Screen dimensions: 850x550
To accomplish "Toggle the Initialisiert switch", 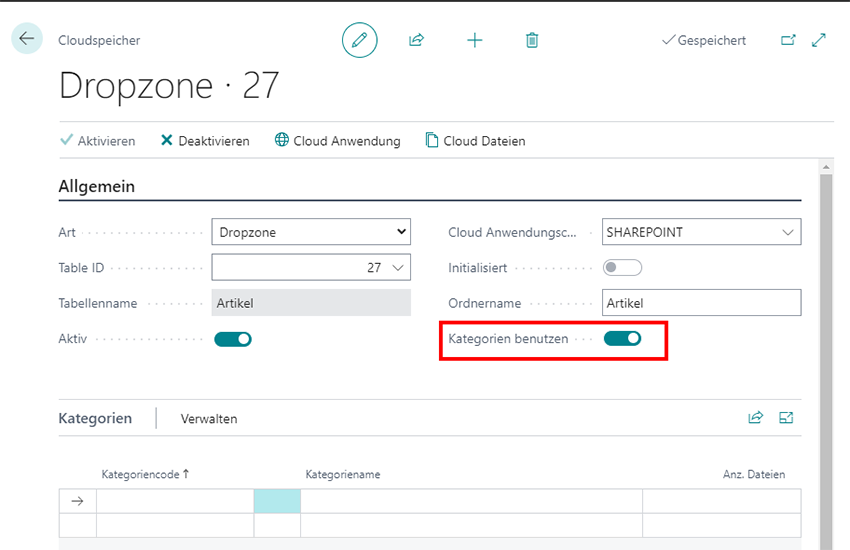I will [622, 268].
